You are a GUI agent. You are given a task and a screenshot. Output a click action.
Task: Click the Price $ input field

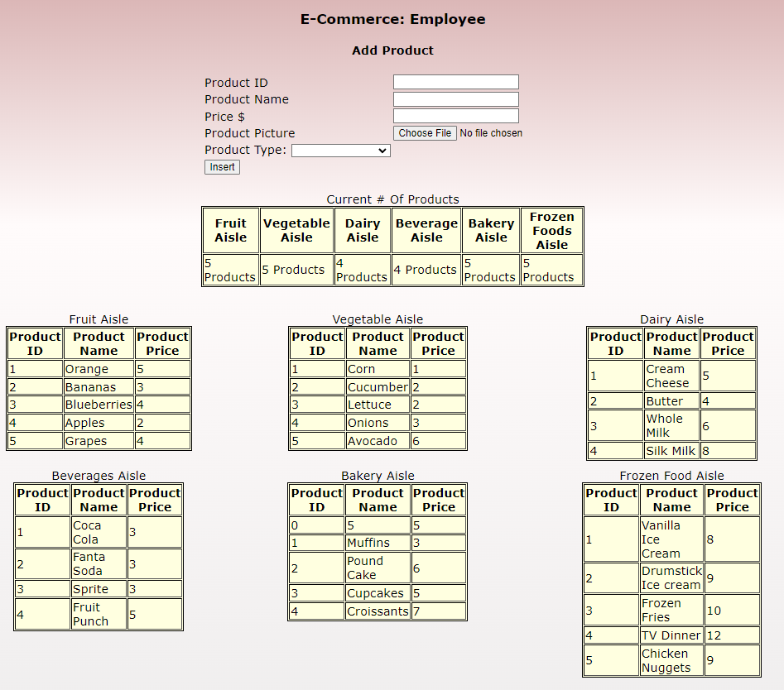point(455,116)
